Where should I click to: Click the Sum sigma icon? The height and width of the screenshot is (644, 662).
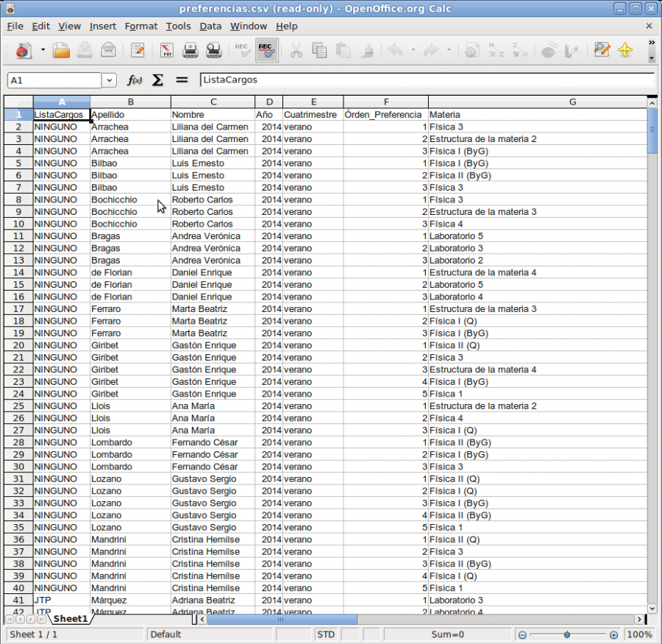[x=157, y=80]
